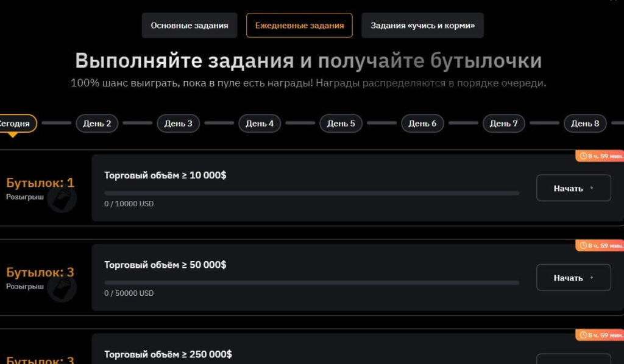Click the 0 / 50000 USD progress bar
624x364 pixels.
pyautogui.click(x=311, y=282)
